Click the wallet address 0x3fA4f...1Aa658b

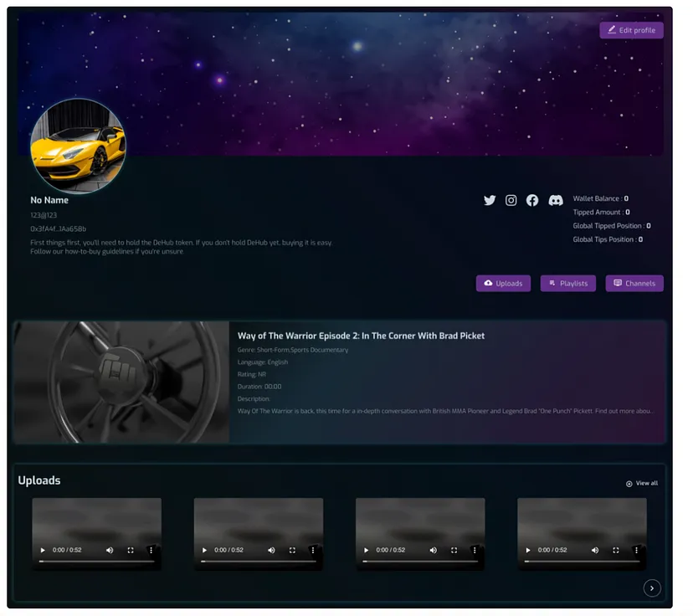point(58,228)
